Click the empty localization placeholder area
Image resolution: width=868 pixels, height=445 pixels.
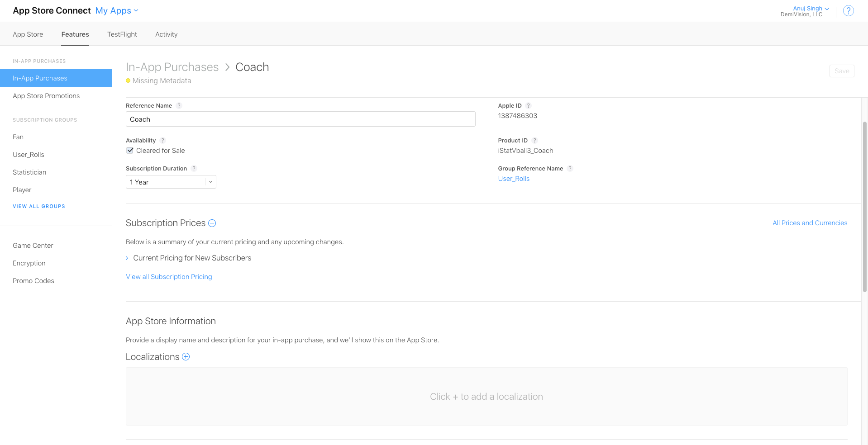[486, 396]
